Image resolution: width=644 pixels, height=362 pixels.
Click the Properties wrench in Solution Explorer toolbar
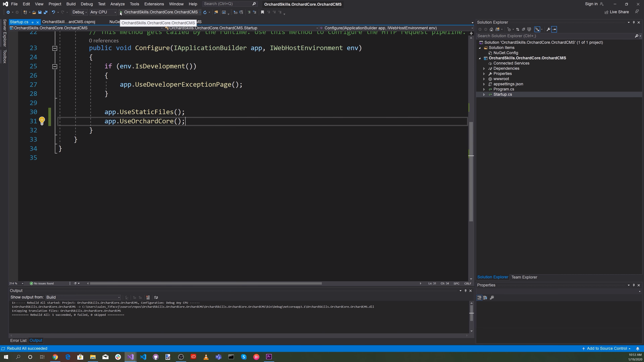click(548, 29)
